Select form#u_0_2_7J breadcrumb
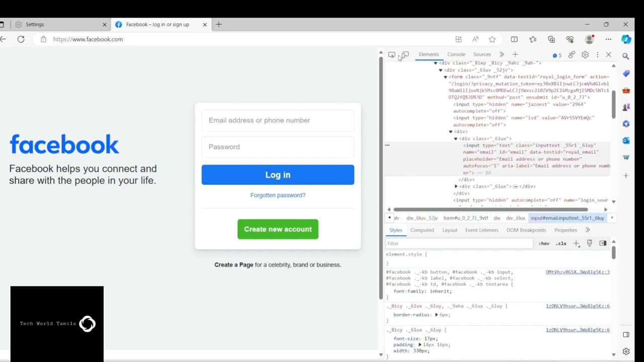This screenshot has width=644, height=362. pos(465,218)
